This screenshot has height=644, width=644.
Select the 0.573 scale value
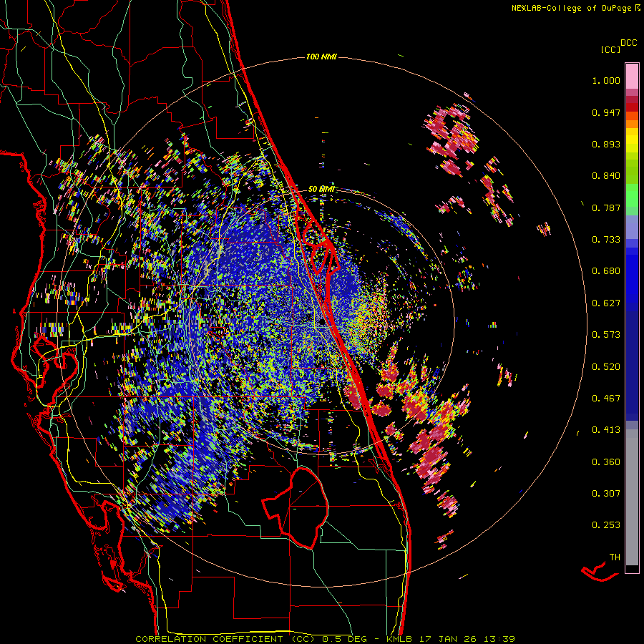[606, 335]
